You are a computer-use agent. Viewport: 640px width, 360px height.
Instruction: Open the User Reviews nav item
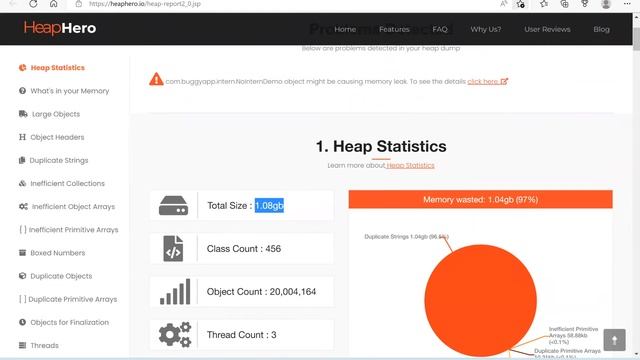point(547,29)
